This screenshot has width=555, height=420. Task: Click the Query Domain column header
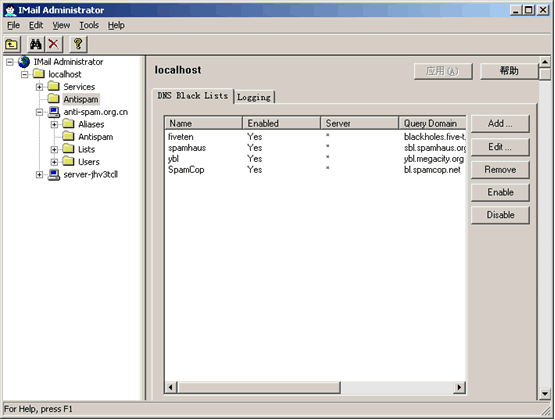(432, 123)
